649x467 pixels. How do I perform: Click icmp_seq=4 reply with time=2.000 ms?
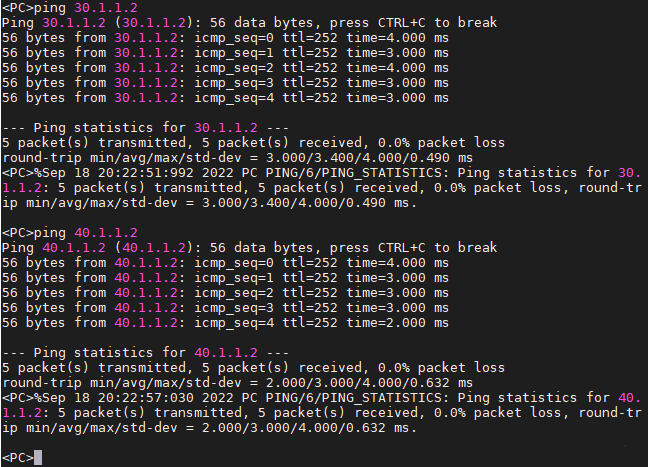click(x=225, y=323)
